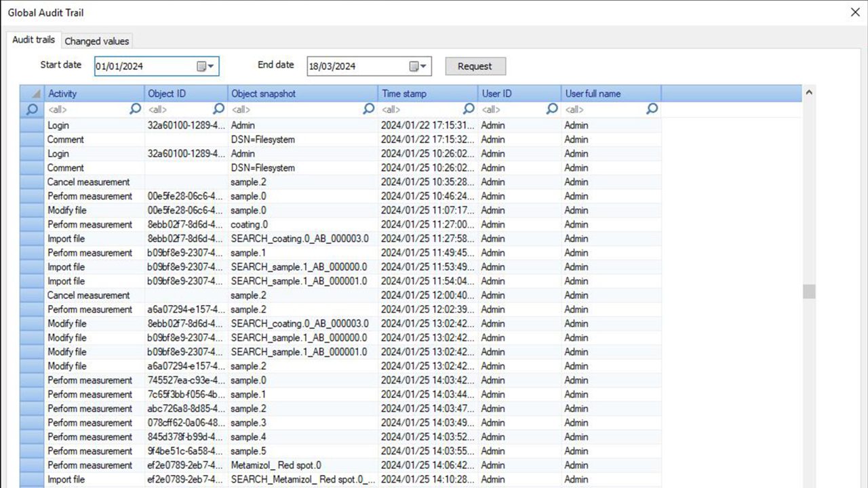Select Import file row at 14:10:28

click(x=340, y=480)
